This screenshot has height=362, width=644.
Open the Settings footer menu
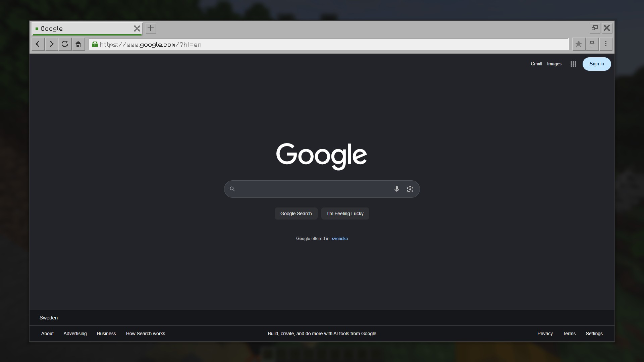click(594, 334)
